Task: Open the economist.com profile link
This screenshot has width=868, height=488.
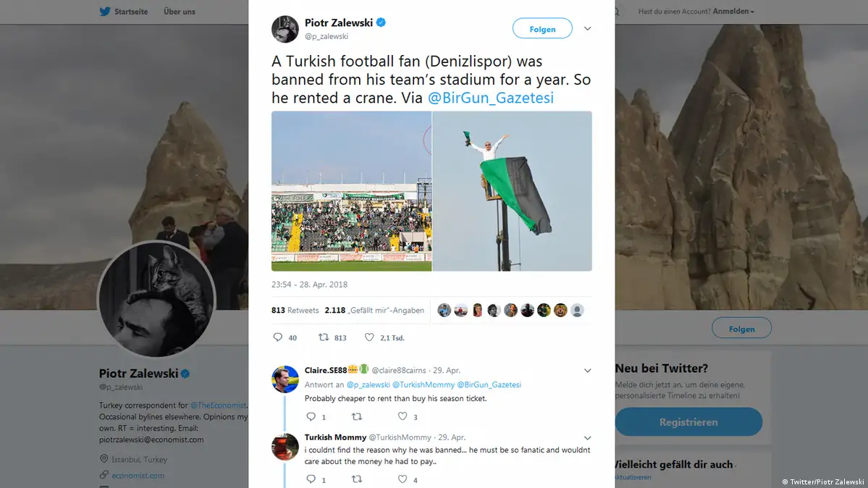Action: 138,476
